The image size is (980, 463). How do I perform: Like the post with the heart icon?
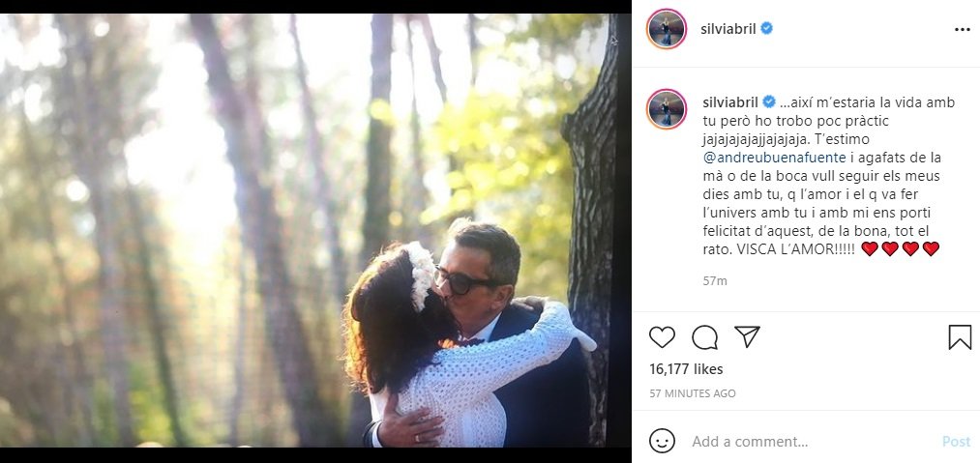tap(662, 336)
